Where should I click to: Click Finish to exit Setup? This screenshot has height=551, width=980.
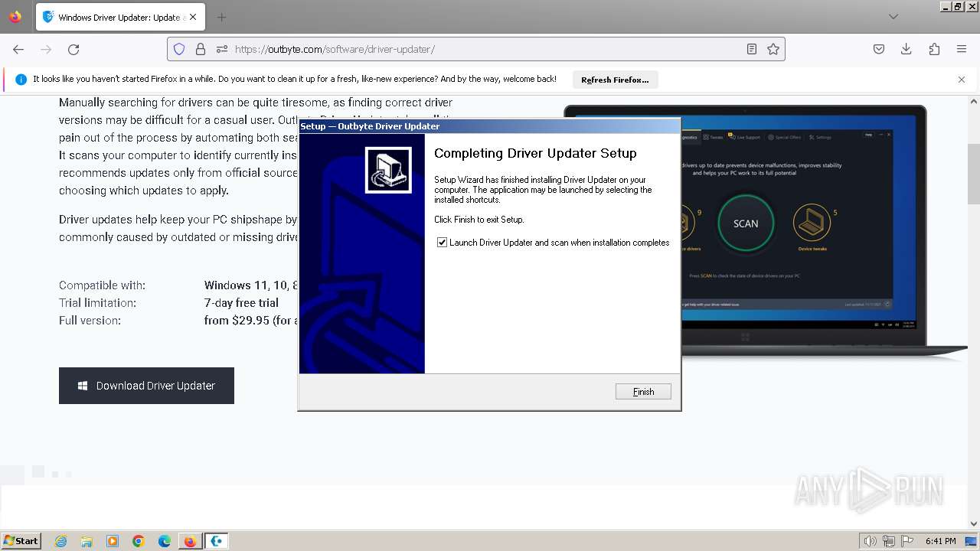click(x=643, y=392)
